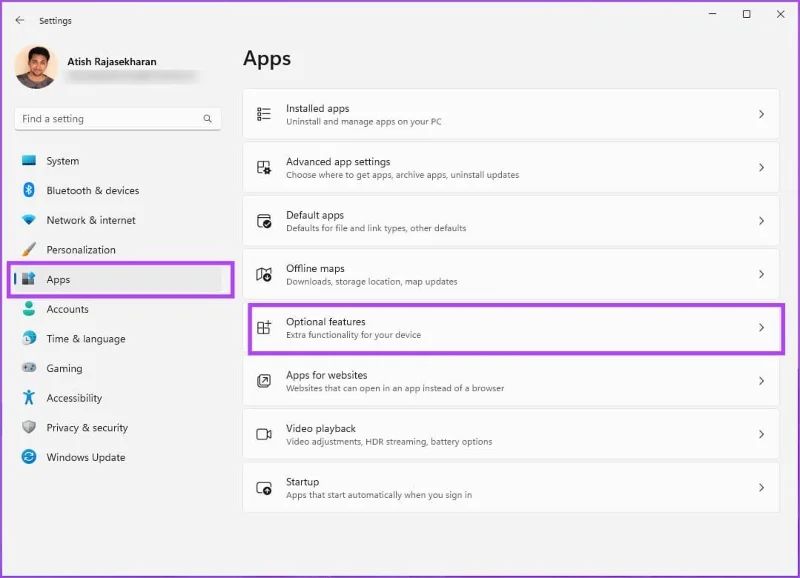800x578 pixels.
Task: Click the Network wifi icon in sidebar
Action: [29, 220]
